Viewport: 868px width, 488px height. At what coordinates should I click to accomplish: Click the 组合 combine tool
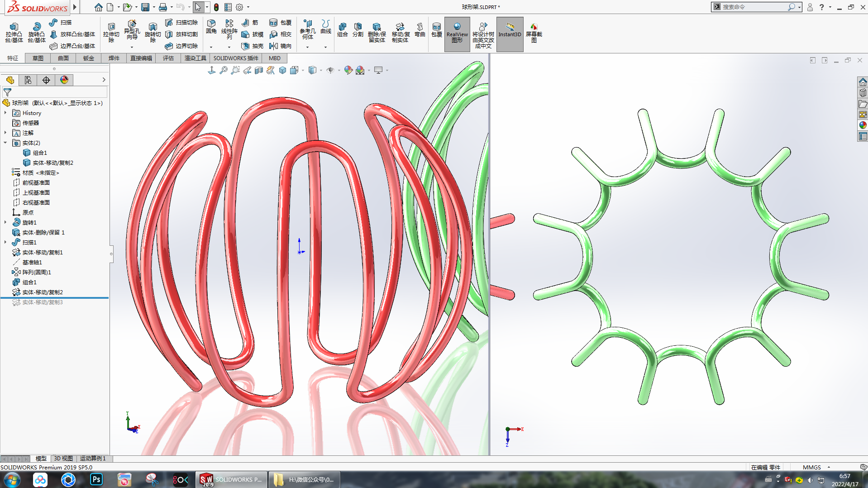coord(343,30)
